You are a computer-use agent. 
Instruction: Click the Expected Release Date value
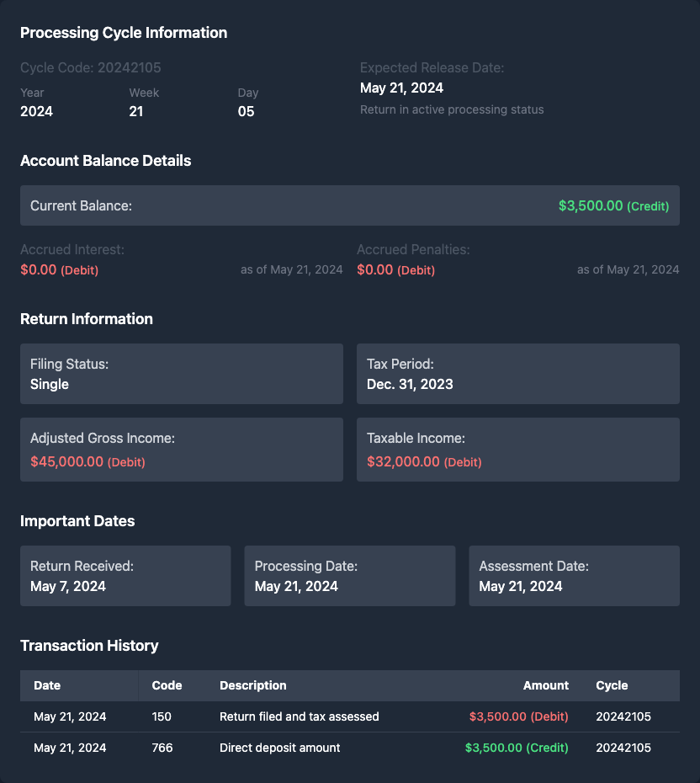click(401, 88)
